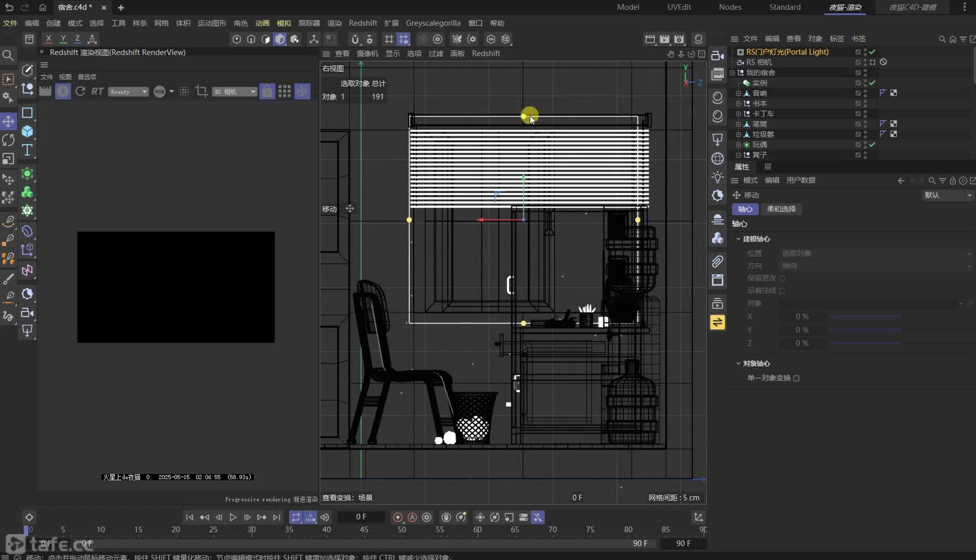Screen dimensions: 976x560
Task: Toggle X axis lock
Action: [x=48, y=39]
